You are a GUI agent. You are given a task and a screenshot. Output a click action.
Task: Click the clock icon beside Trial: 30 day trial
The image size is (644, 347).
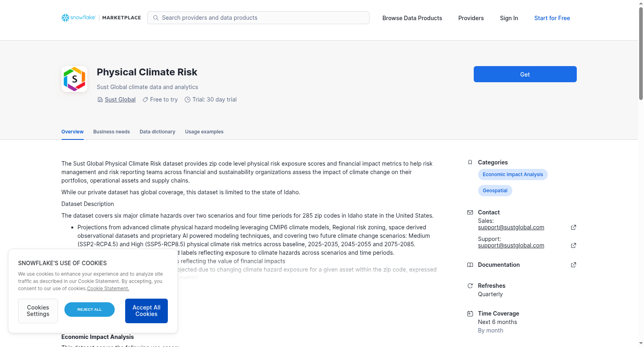click(x=188, y=100)
